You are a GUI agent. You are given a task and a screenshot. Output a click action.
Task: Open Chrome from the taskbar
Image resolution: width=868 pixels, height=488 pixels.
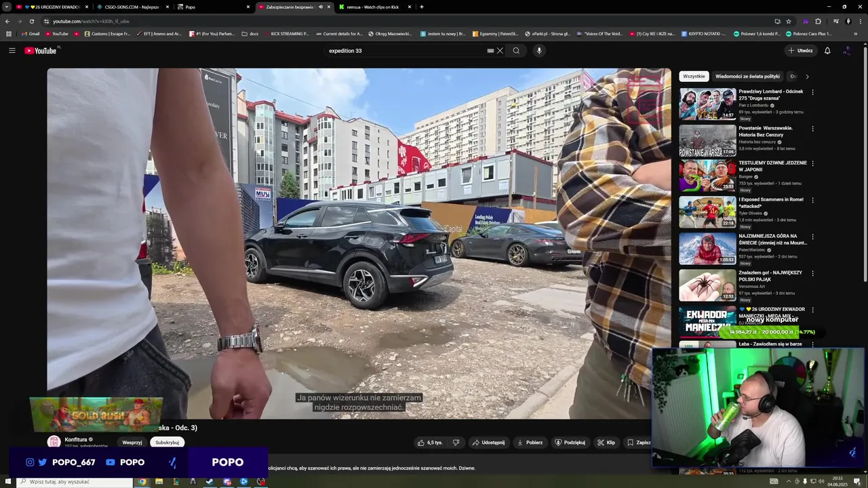pyautogui.click(x=142, y=481)
